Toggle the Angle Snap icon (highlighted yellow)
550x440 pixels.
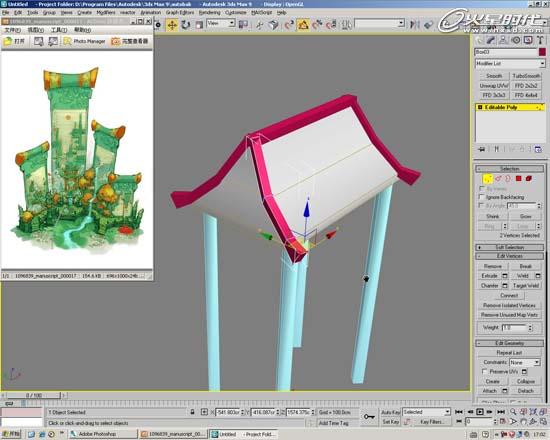click(x=303, y=25)
